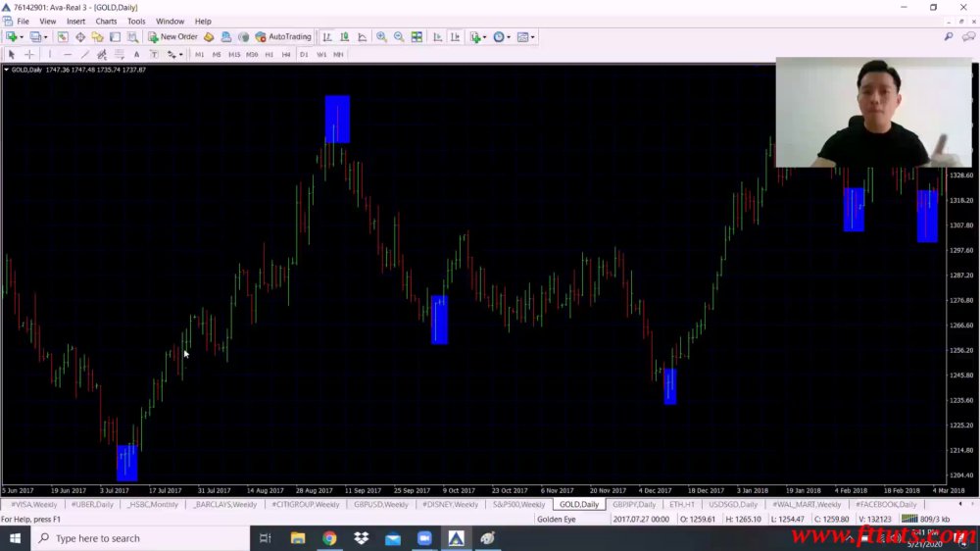Select the Fibonacci Retracement tool
This screenshot has width=980, height=551.
coord(120,54)
